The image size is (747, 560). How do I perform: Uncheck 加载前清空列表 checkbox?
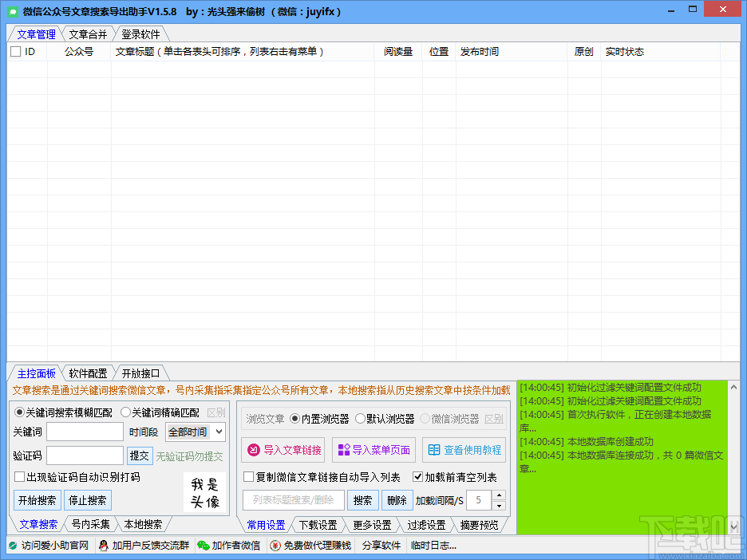417,477
